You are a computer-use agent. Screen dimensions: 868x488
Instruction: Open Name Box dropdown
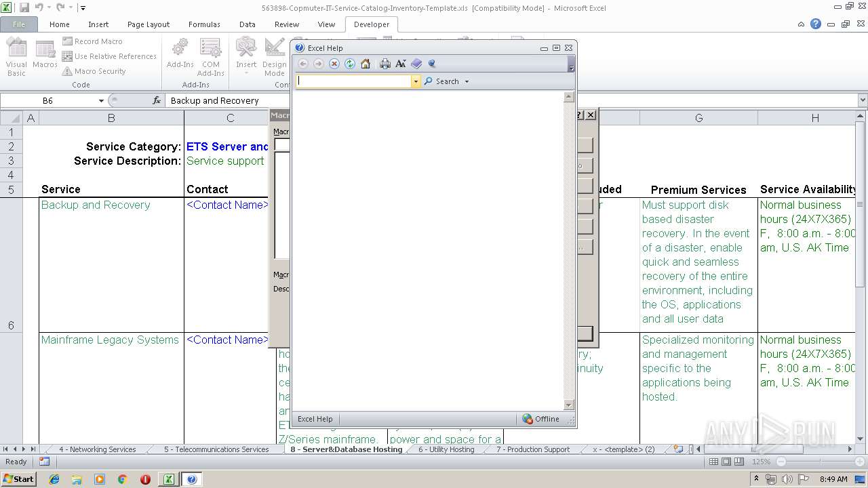tap(101, 100)
